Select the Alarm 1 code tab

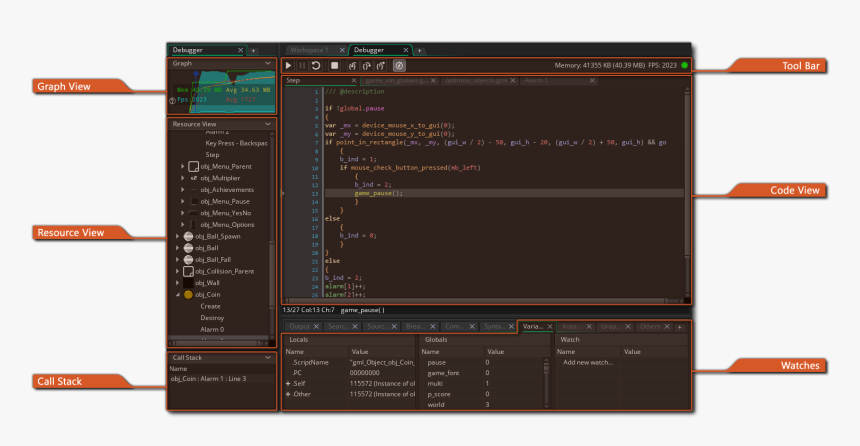click(x=536, y=81)
